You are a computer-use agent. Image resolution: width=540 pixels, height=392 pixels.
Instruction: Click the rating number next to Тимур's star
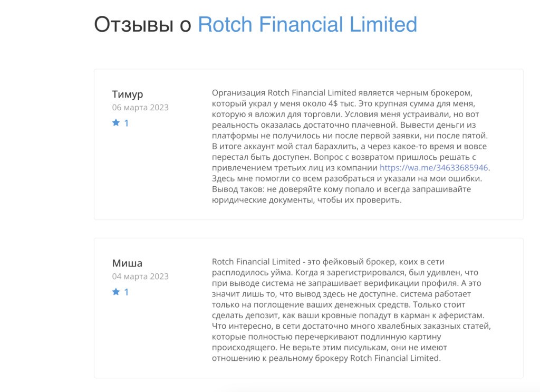127,123
